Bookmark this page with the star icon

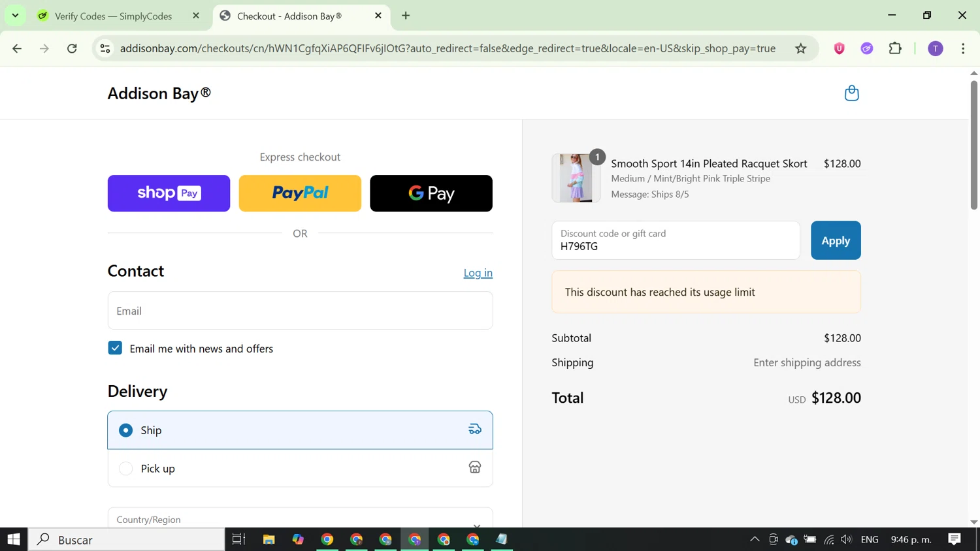[x=801, y=48]
